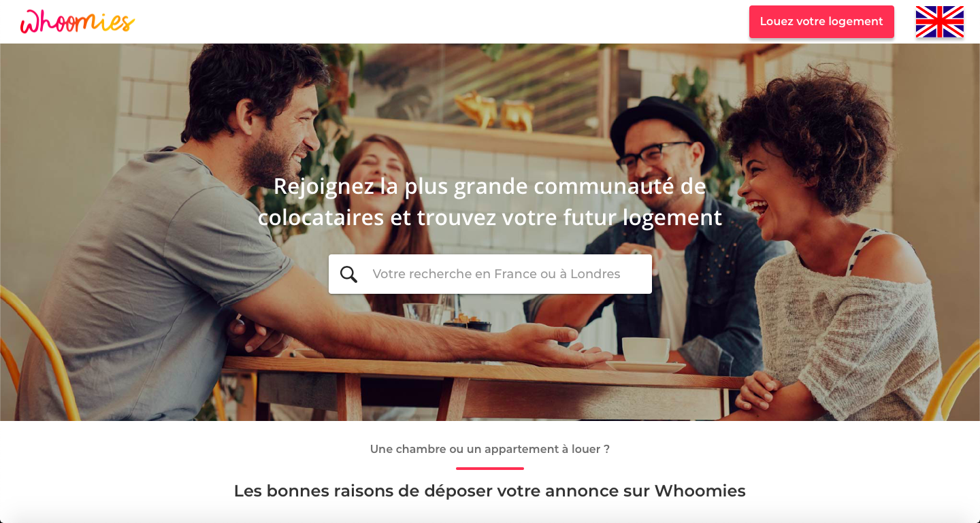The width and height of the screenshot is (980, 523).
Task: Click the 'Rejoignez la plus grande communauté' headline line
Action: (490, 186)
